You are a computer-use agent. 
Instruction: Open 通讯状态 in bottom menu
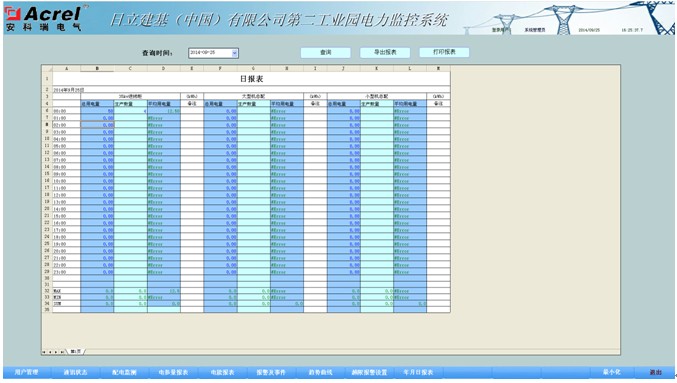coord(76,372)
